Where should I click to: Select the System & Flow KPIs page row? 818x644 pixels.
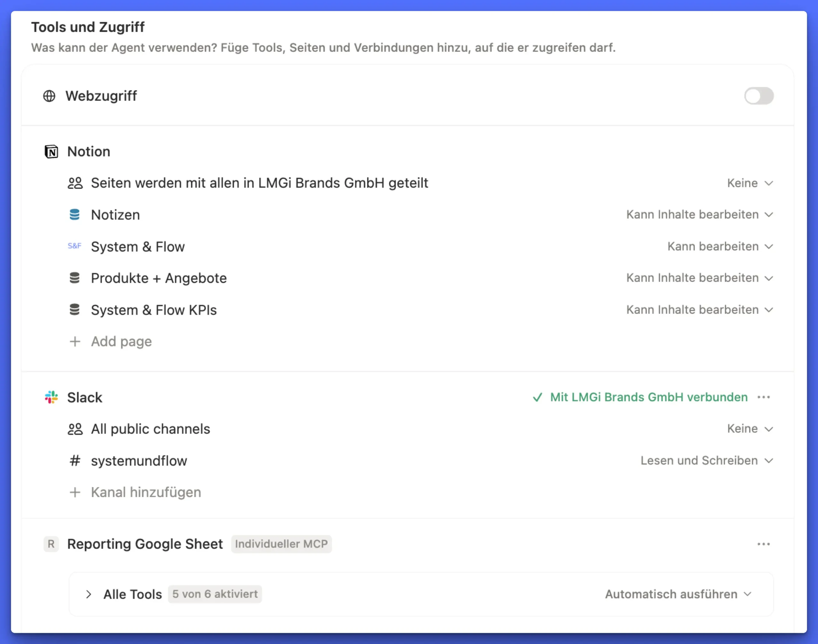(x=154, y=310)
